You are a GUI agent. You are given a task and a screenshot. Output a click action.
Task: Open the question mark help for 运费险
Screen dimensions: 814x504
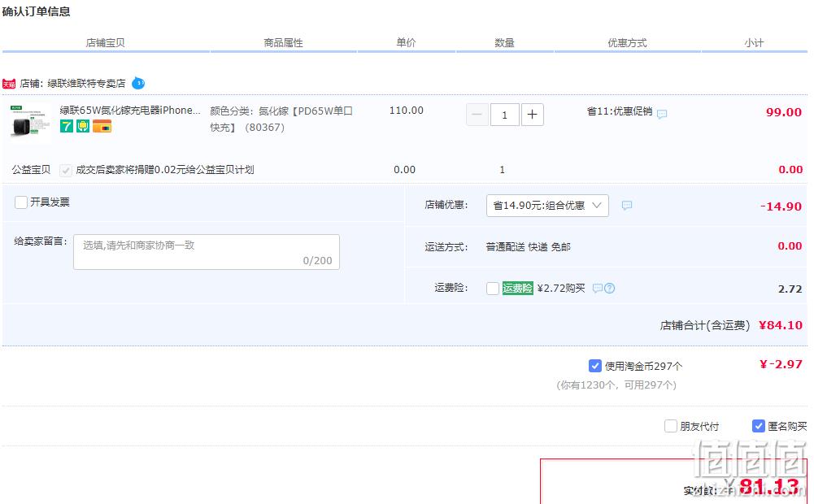tap(609, 288)
